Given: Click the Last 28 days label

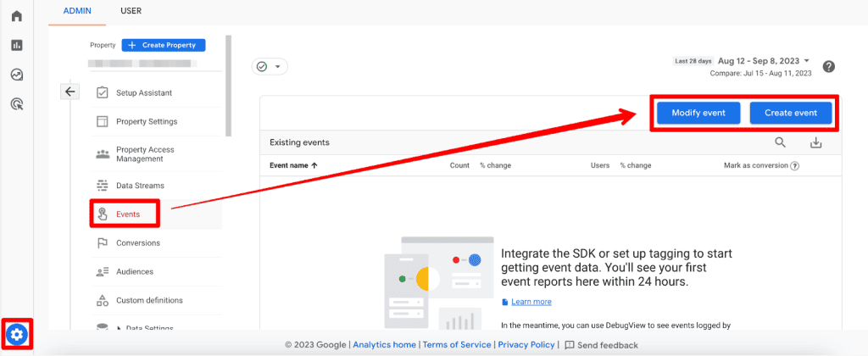Looking at the screenshot, I should point(693,62).
